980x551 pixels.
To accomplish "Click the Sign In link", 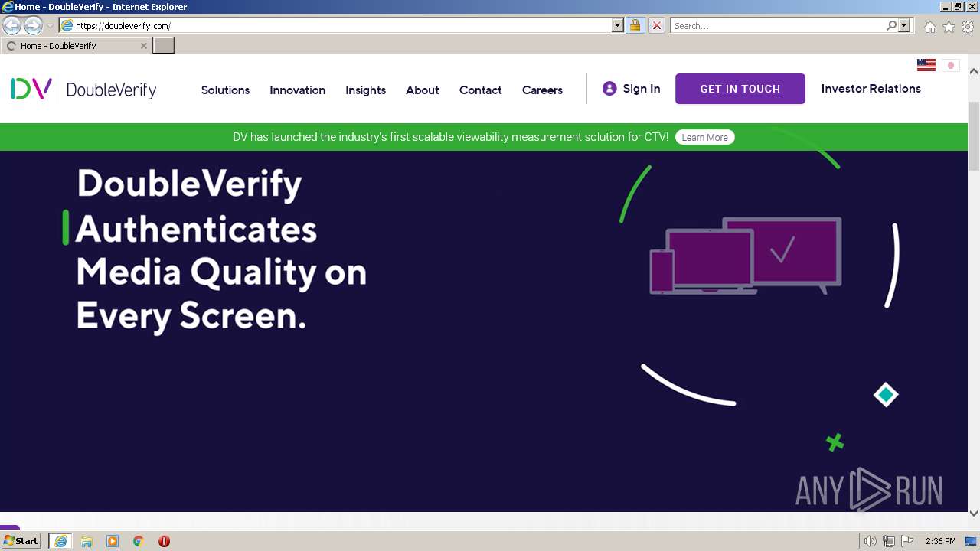I will [x=641, y=89].
